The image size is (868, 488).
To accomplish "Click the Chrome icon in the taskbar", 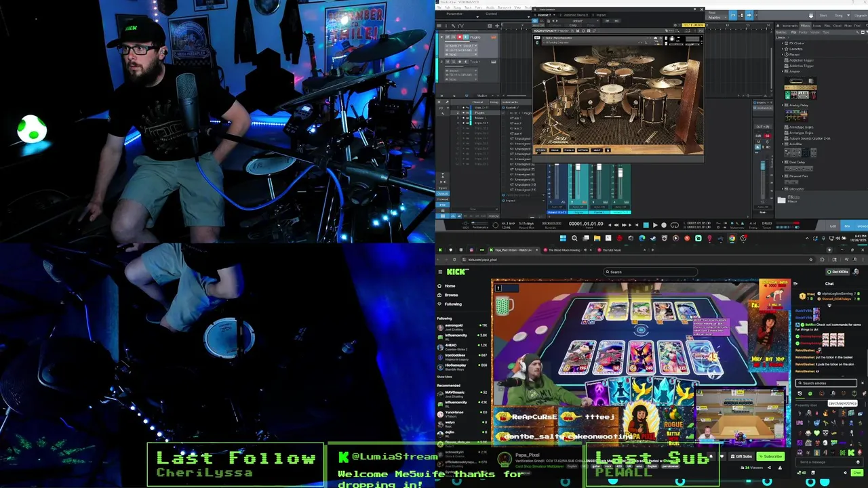I will point(732,239).
